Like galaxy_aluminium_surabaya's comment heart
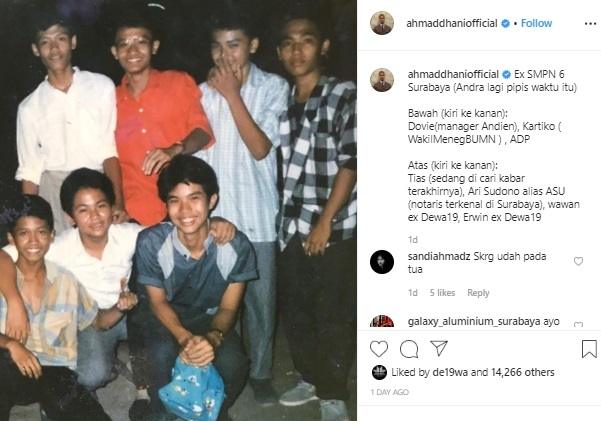 578,324
